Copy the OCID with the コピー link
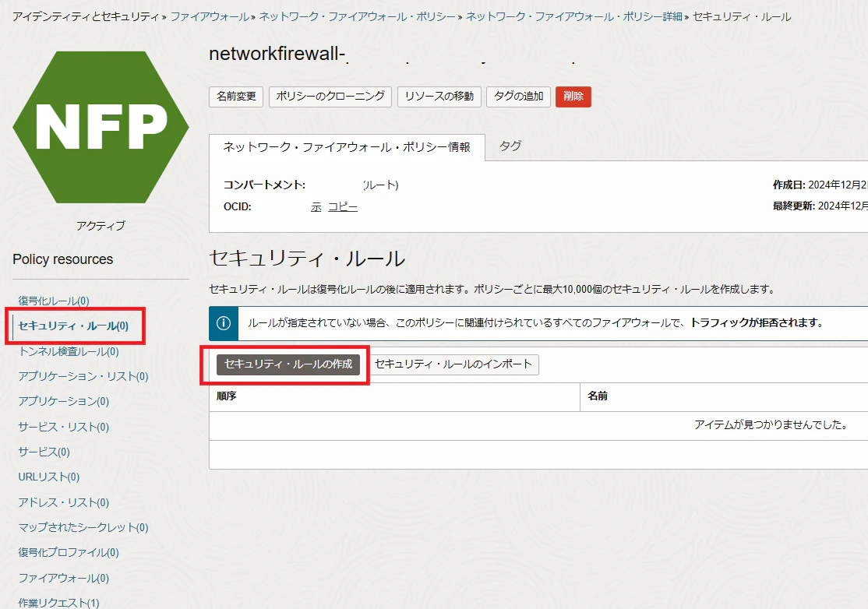This screenshot has width=868, height=609. (343, 207)
